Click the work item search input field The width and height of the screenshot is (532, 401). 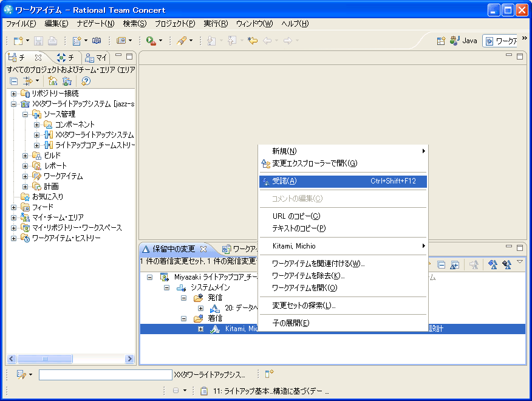coord(106,374)
